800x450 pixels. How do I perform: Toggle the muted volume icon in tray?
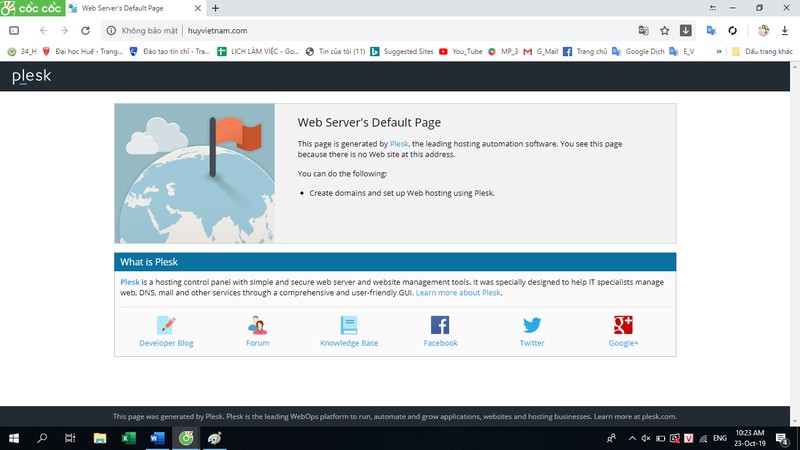click(x=646, y=438)
